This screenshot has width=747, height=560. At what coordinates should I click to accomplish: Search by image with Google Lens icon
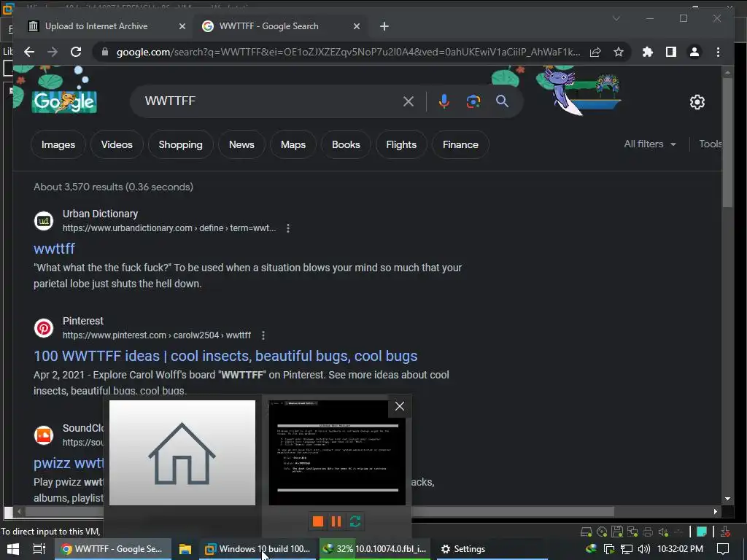click(x=473, y=101)
